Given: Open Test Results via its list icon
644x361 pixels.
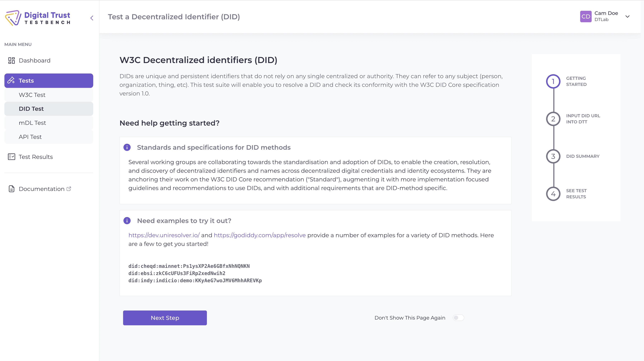Looking at the screenshot, I should point(11,157).
